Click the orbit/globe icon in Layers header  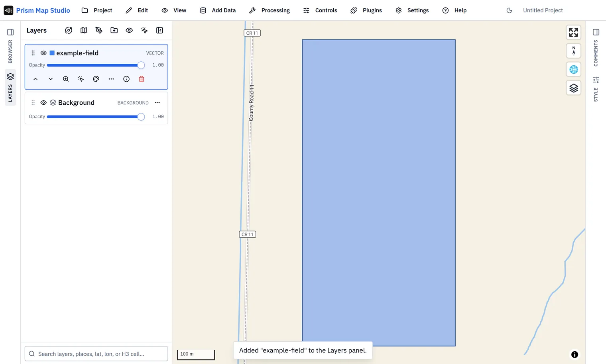(x=69, y=30)
